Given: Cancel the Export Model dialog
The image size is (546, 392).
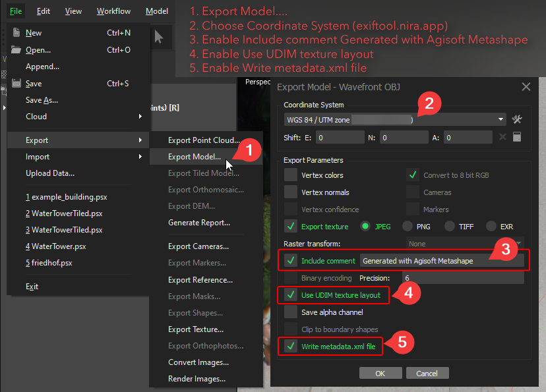Looking at the screenshot, I should click(427, 372).
